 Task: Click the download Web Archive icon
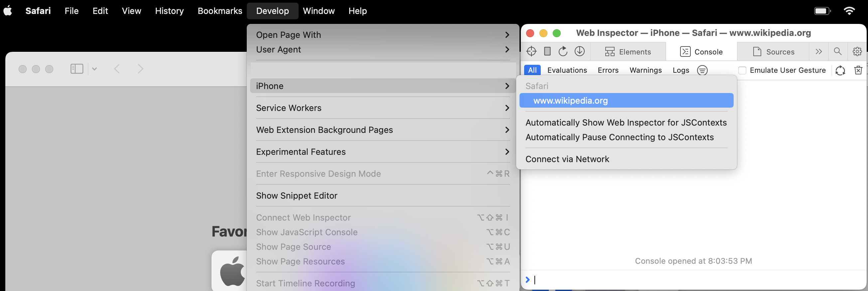pyautogui.click(x=579, y=51)
